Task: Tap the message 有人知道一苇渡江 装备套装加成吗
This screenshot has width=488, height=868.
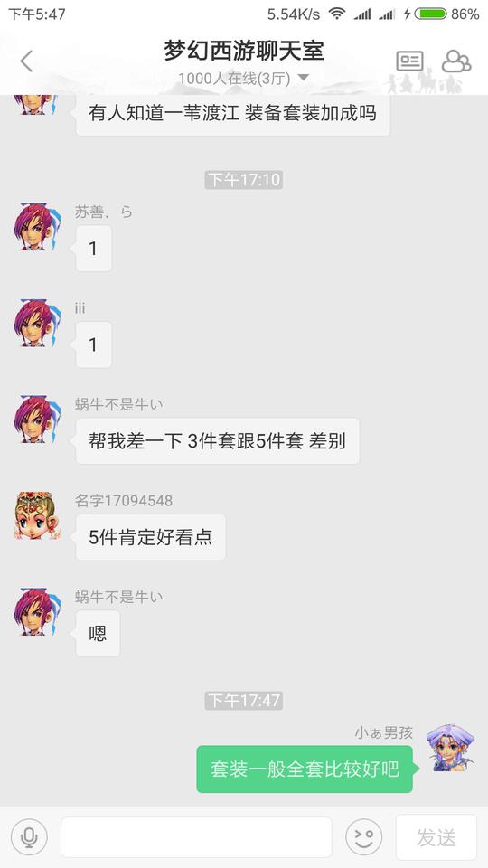Action: 232,114
